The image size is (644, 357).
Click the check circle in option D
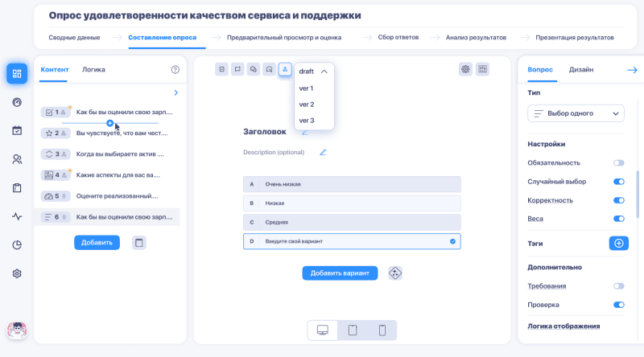[452, 241]
